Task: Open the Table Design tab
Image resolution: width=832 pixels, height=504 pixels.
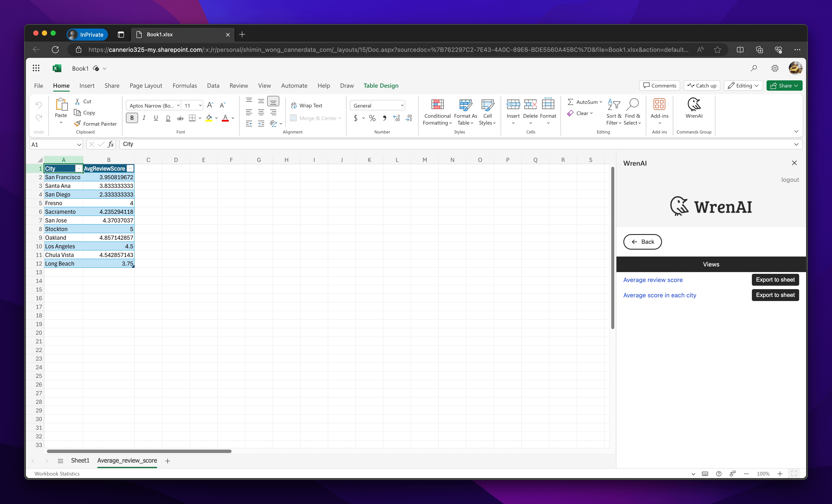Action: (381, 86)
